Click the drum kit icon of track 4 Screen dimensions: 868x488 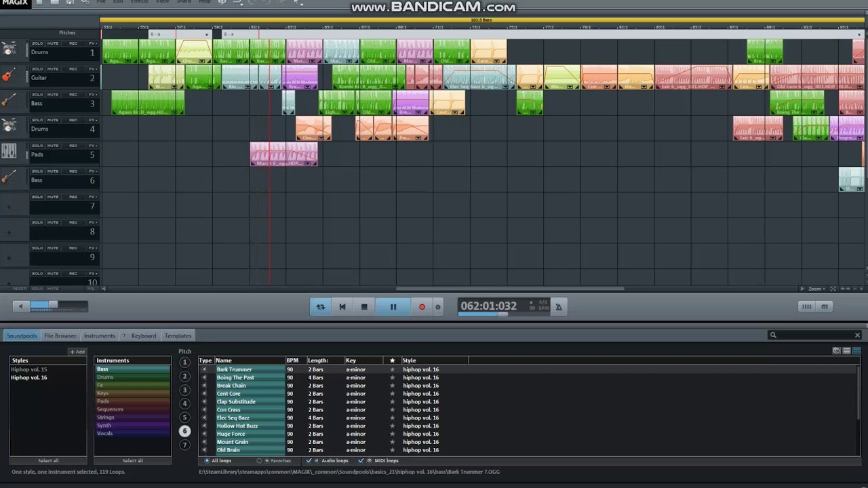(9, 126)
